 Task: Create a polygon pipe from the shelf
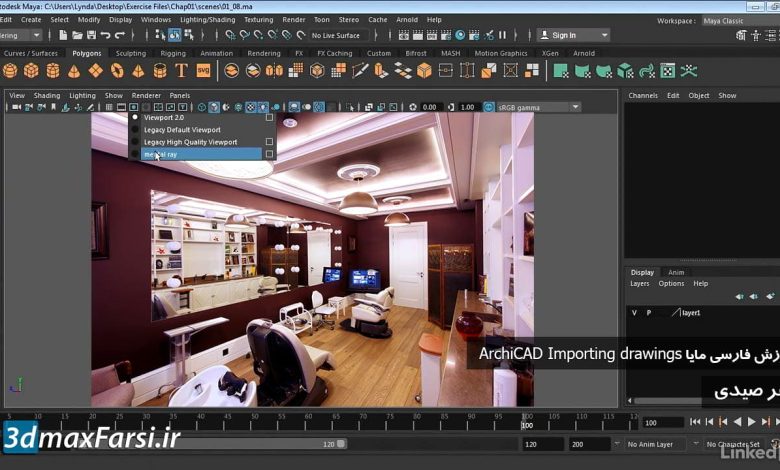click(160, 71)
